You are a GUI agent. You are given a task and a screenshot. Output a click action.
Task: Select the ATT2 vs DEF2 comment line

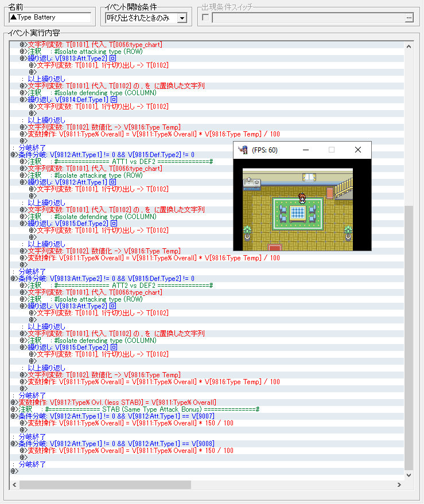(x=207, y=286)
